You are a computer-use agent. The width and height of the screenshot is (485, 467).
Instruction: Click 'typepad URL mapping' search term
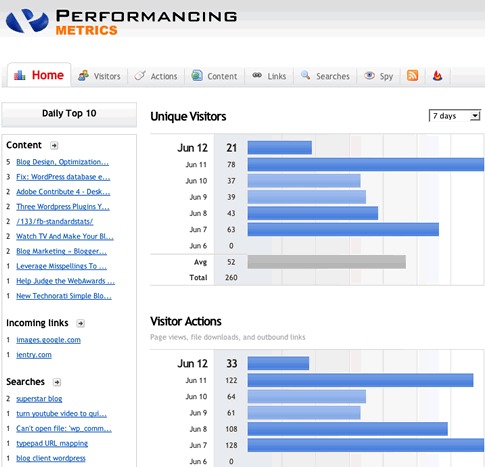click(52, 444)
